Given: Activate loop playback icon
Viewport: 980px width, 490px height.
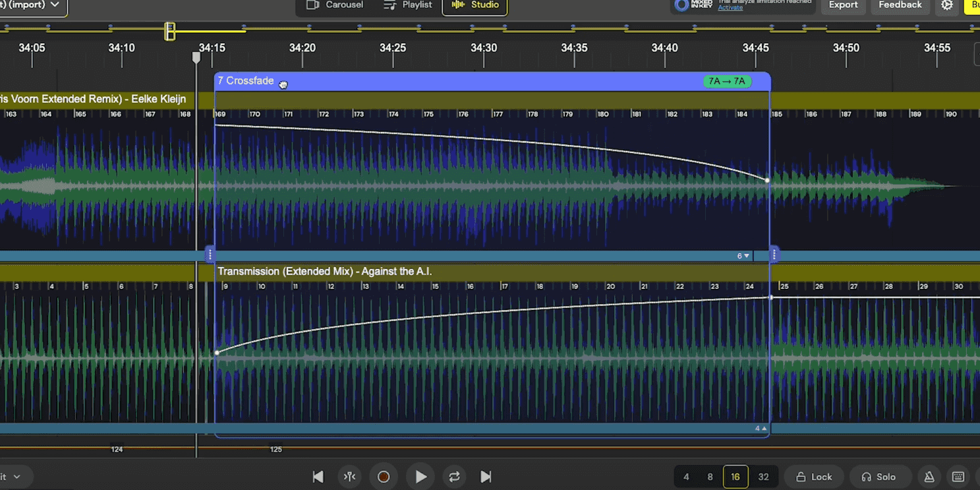Looking at the screenshot, I should click(454, 476).
